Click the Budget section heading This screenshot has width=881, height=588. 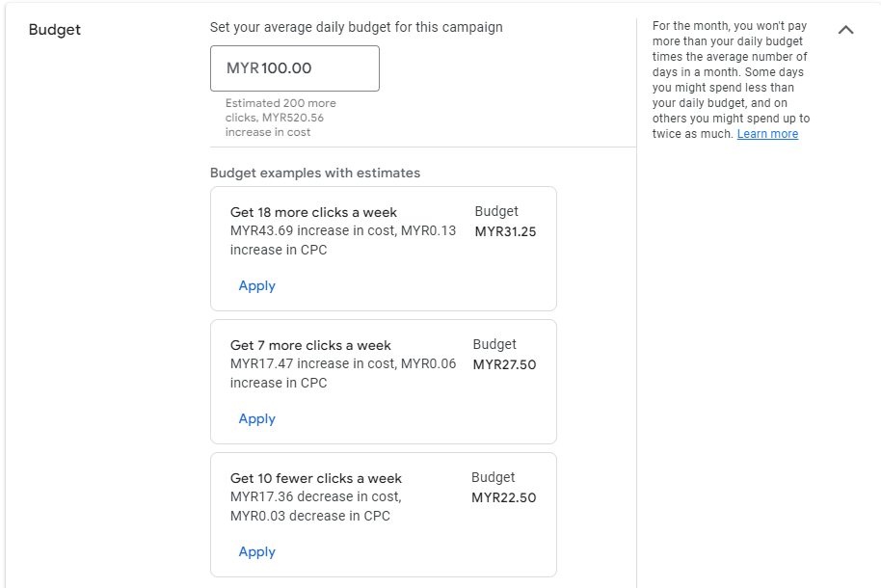tap(55, 30)
